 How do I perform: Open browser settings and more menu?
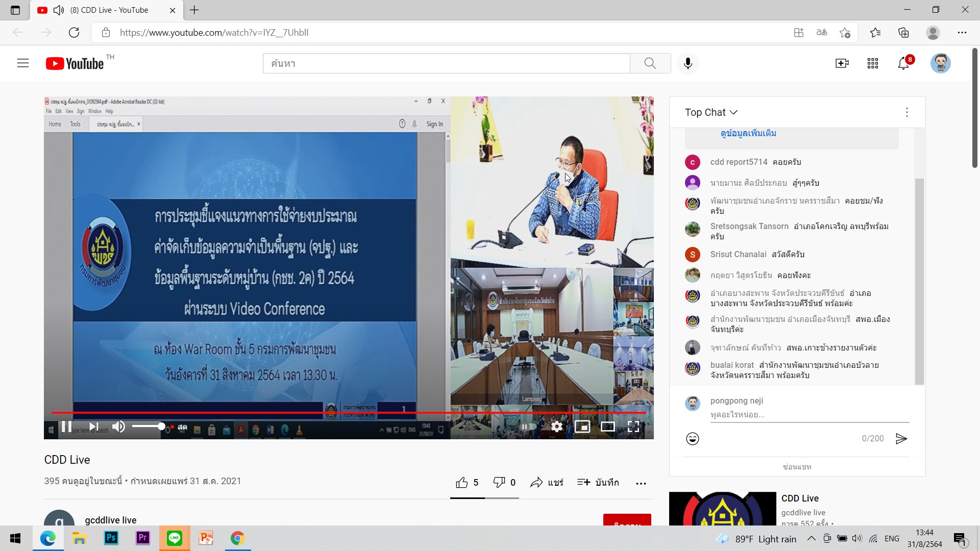(x=962, y=33)
